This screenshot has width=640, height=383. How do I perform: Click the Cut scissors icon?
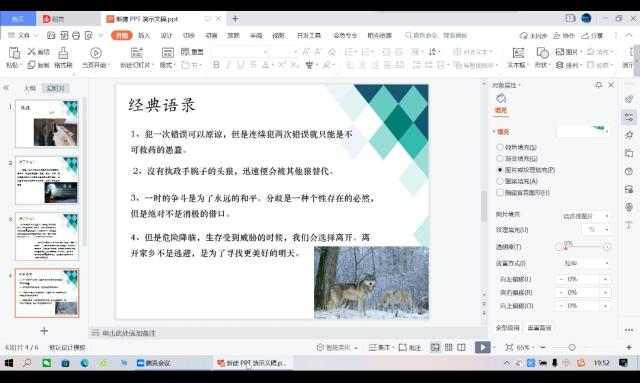[x=31, y=51]
